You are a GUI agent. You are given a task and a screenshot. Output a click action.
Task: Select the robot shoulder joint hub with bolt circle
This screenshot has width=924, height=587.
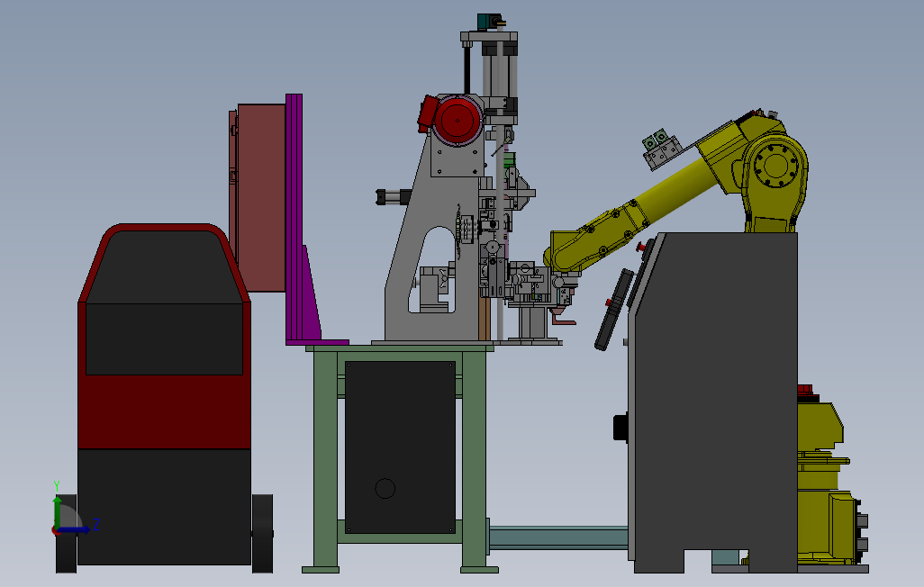point(776,165)
